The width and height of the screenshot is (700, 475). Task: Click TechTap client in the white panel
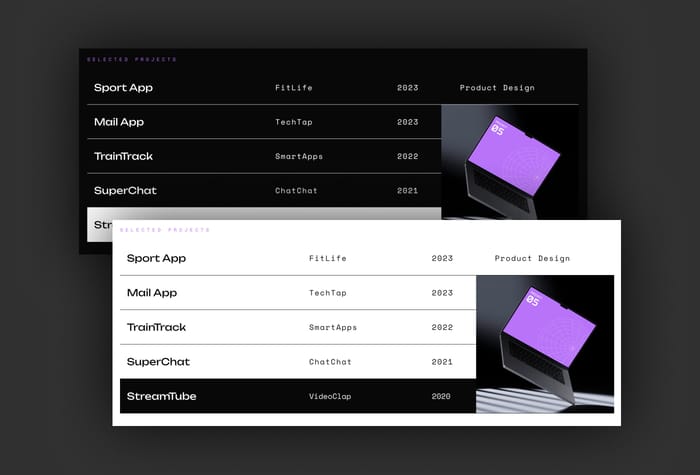(328, 293)
